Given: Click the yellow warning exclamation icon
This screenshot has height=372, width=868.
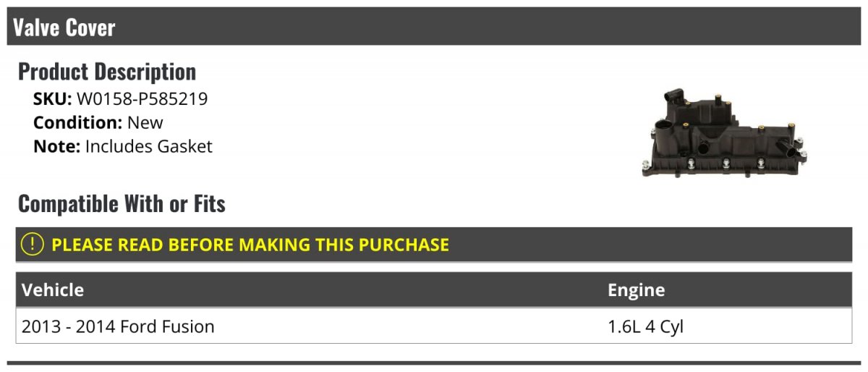Looking at the screenshot, I should pyautogui.click(x=33, y=245).
